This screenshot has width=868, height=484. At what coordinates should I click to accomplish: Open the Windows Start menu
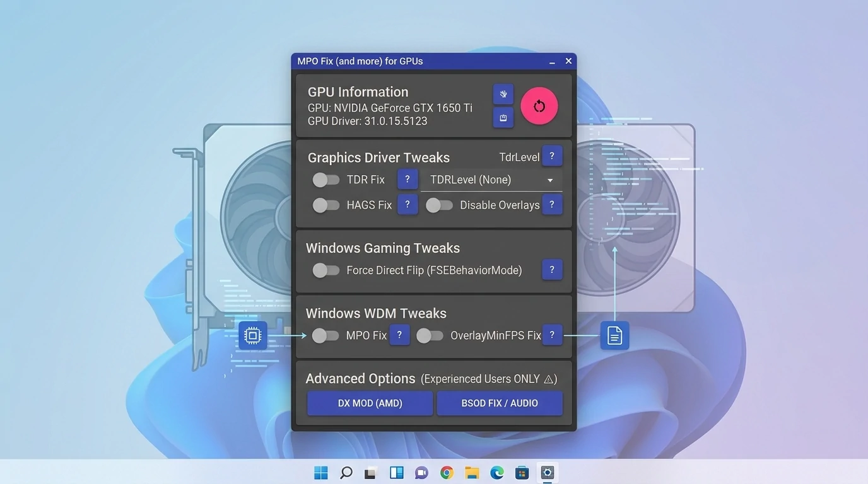coord(321,473)
